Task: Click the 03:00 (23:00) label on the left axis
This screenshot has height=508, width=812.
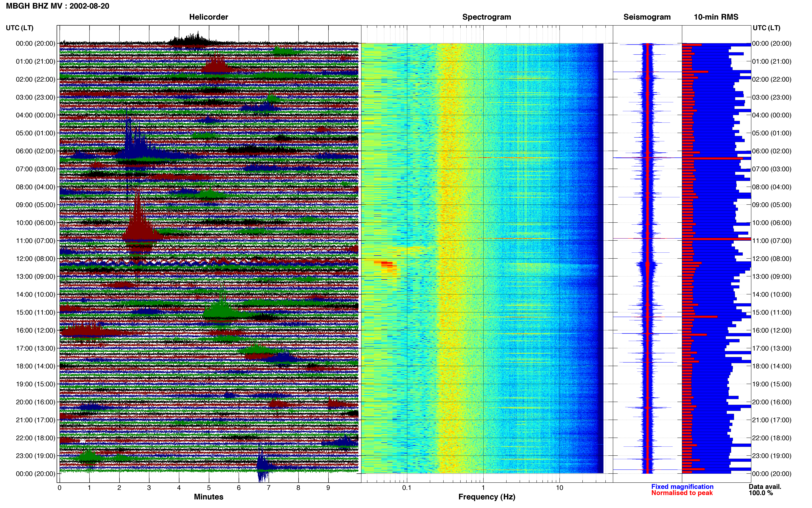Action: coord(36,97)
